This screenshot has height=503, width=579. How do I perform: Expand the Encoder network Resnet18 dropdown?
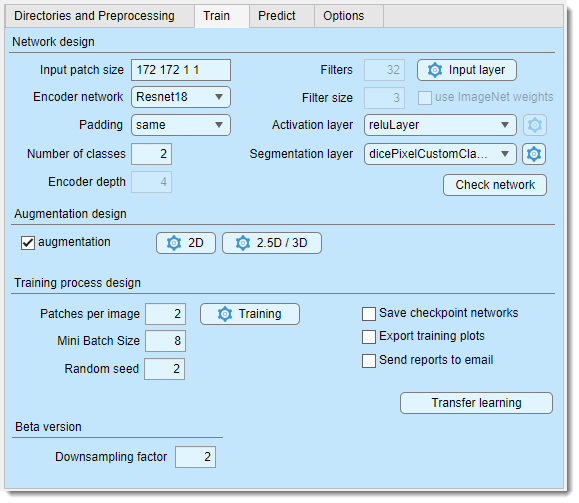[181, 97]
